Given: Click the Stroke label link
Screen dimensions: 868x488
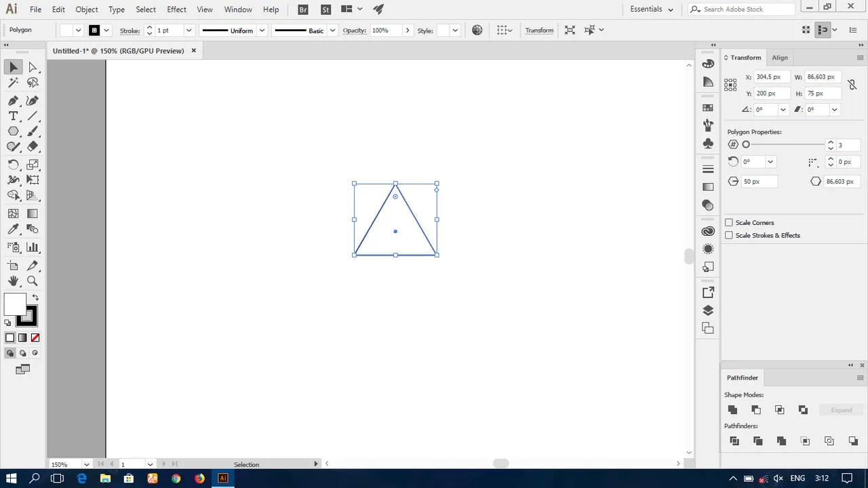Looking at the screenshot, I should 130,30.
